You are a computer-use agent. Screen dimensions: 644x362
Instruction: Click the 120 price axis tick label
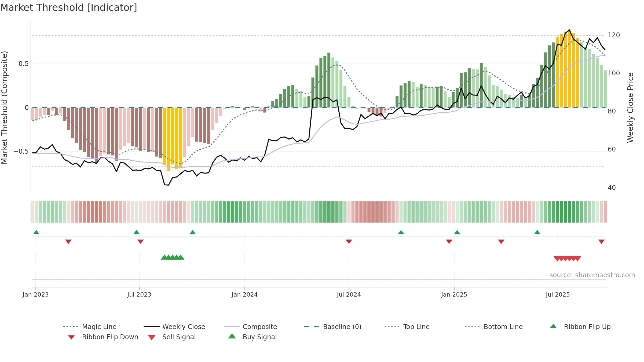(614, 35)
